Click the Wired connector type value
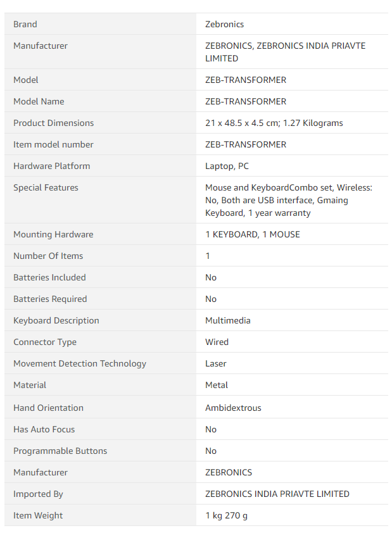This screenshot has height=552, width=392. [217, 342]
